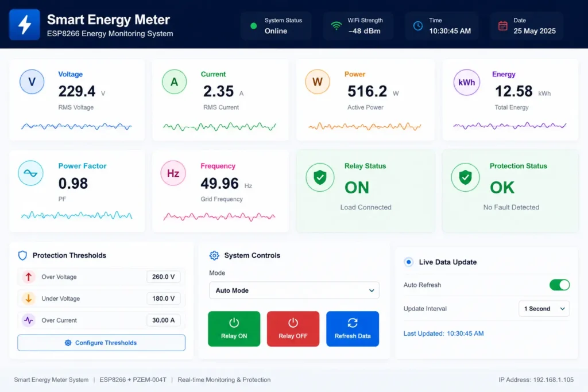588x392 pixels.
Task: Click the Load Connected label
Action: [x=366, y=207]
